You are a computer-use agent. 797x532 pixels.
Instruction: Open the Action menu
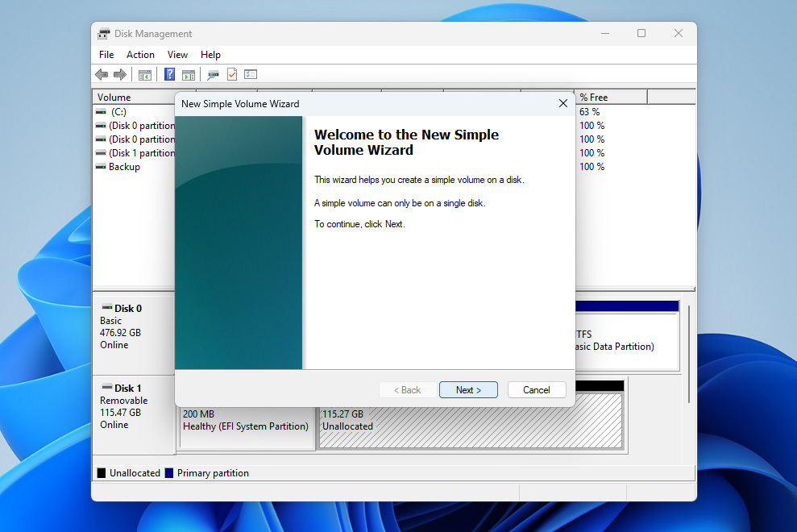pos(140,54)
